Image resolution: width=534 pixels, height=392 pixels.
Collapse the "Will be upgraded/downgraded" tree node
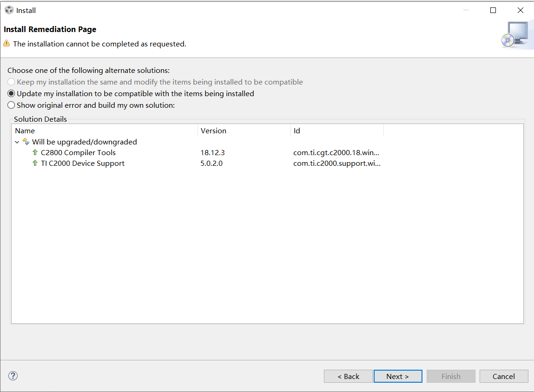pos(17,142)
